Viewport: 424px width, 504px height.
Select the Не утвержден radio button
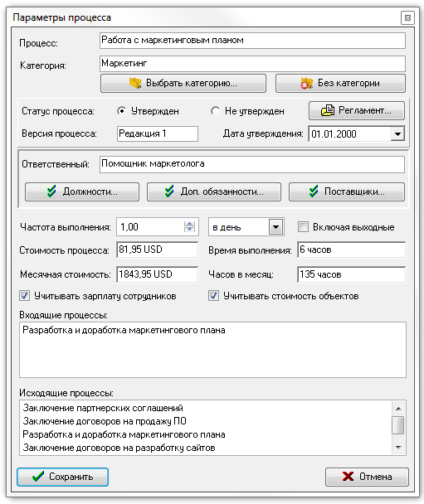(x=215, y=111)
